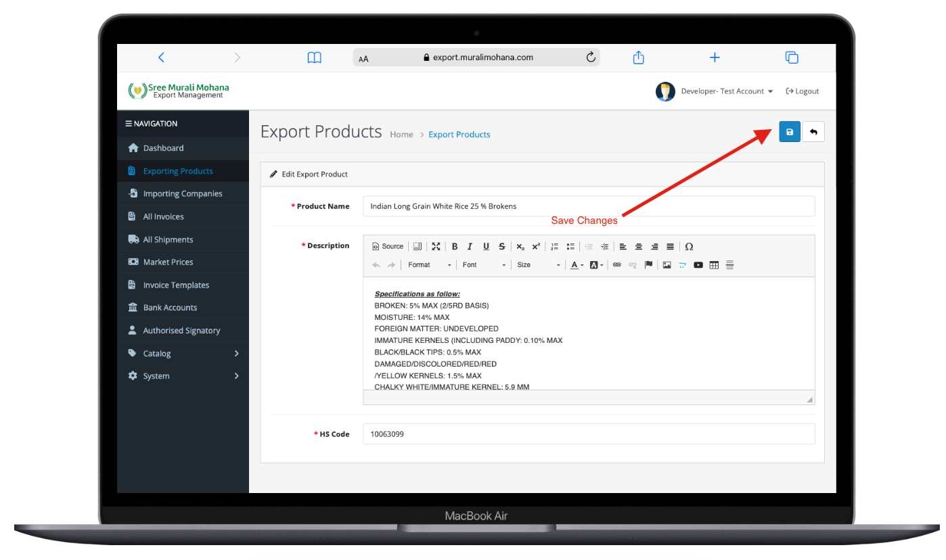This screenshot has height=560, width=946.
Task: Toggle the numbered list option
Action: pyautogui.click(x=554, y=246)
